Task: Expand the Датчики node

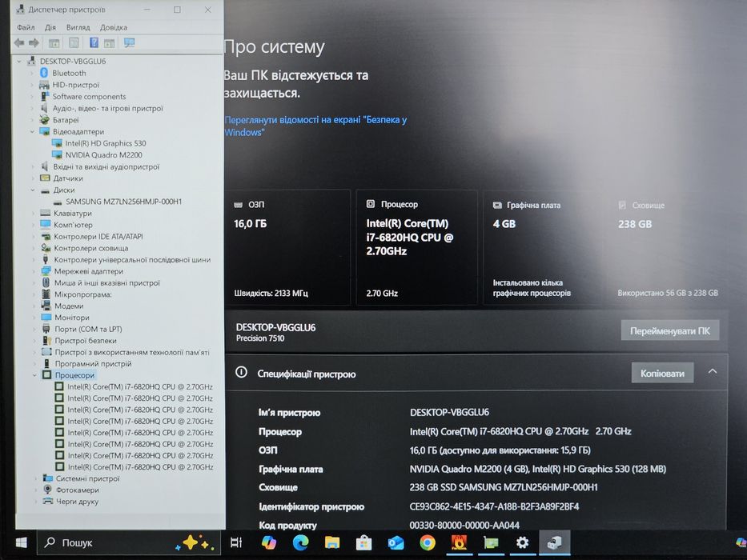Action: tap(32, 178)
